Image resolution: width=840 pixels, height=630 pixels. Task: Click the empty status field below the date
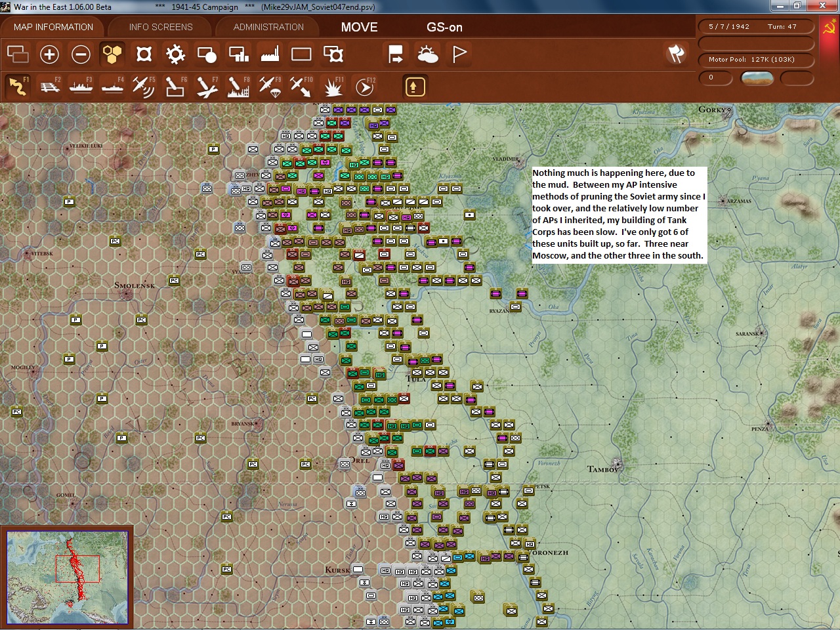(x=755, y=43)
